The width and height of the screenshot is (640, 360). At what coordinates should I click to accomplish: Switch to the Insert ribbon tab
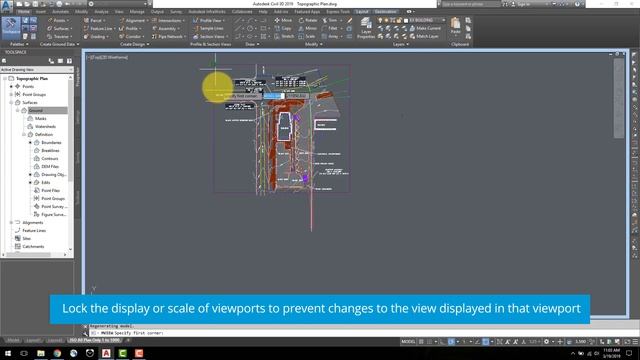click(x=41, y=12)
